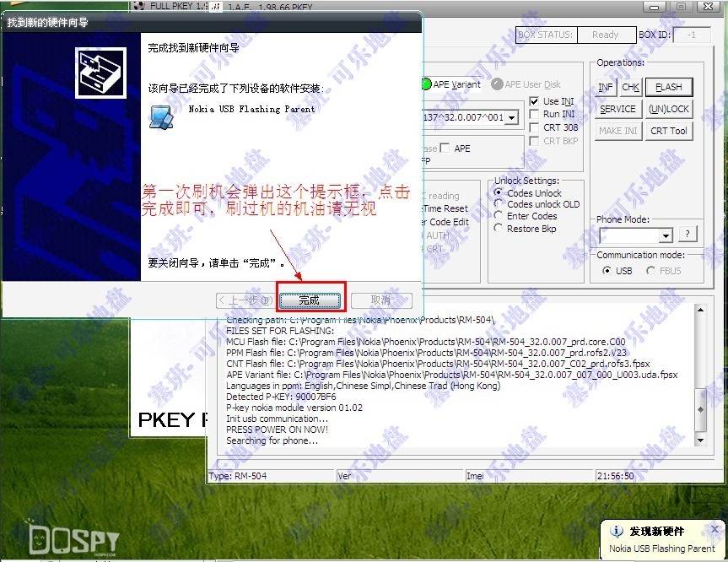Click the info icon in the balloon tip

[x=616, y=531]
